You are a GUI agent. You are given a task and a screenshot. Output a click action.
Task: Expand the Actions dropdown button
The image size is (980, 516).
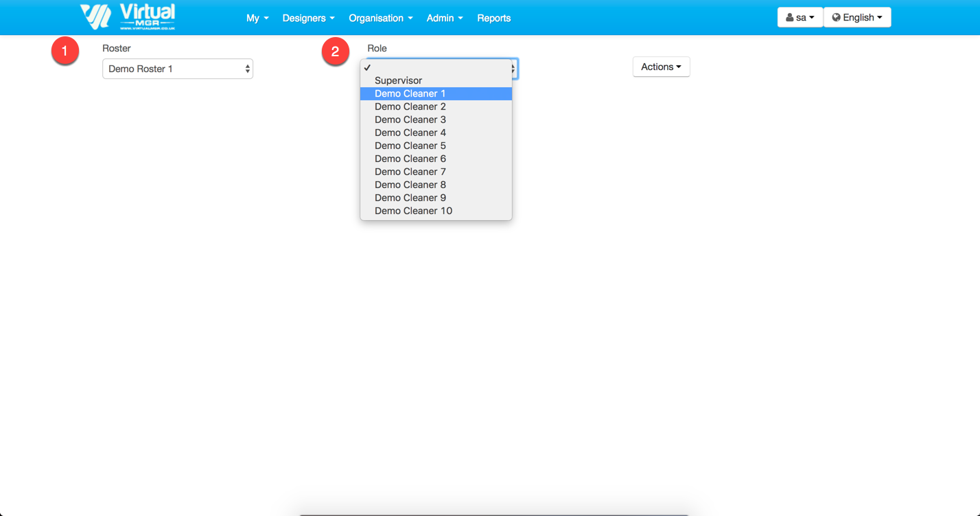click(661, 67)
